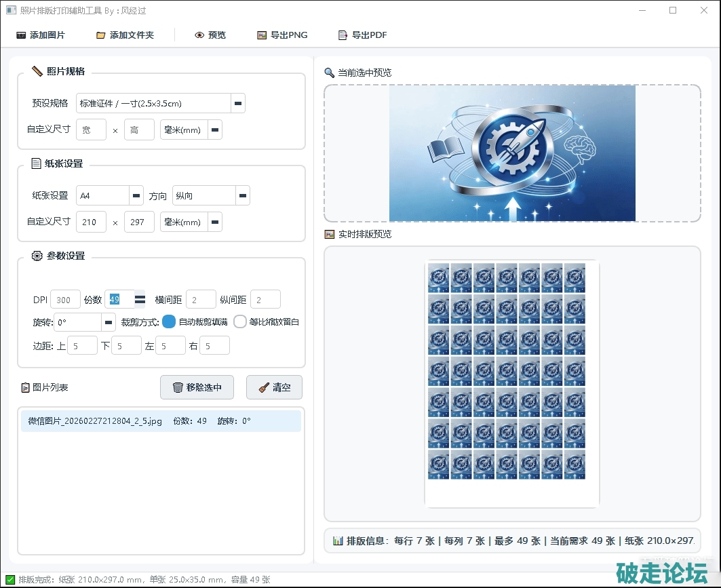Viewport: 721px width, 588px height.
Task: Click the 添加图片 toolbar icon
Action: 21,35
